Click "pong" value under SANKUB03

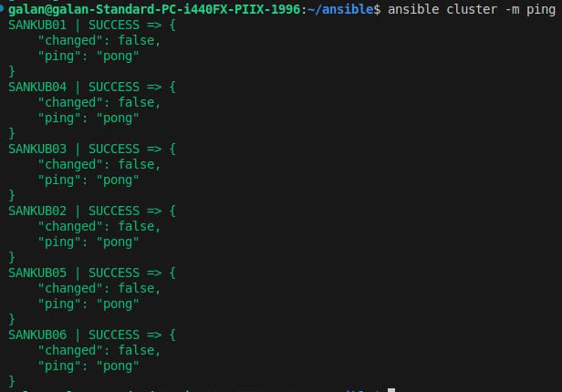118,181
